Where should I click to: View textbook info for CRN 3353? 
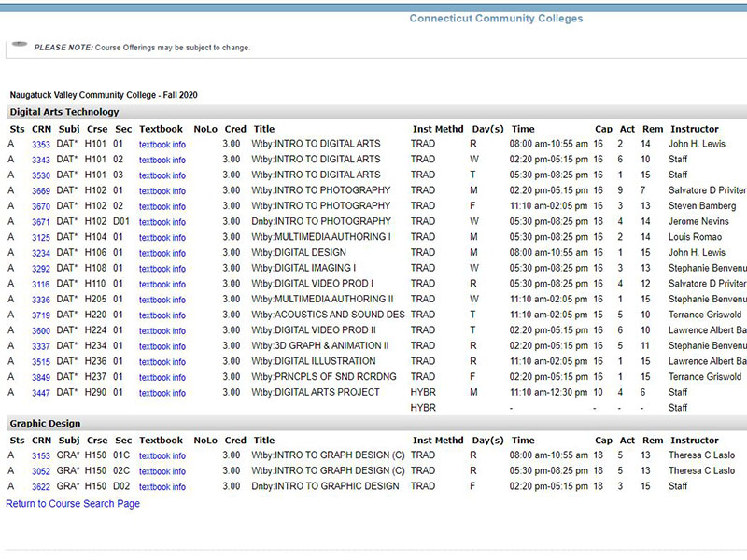pos(162,145)
